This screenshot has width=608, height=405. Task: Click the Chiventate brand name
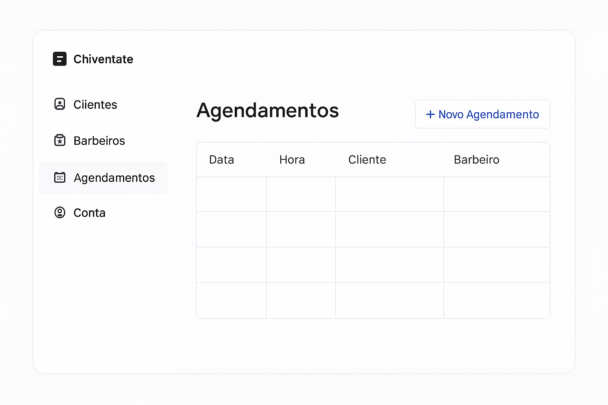tap(103, 59)
